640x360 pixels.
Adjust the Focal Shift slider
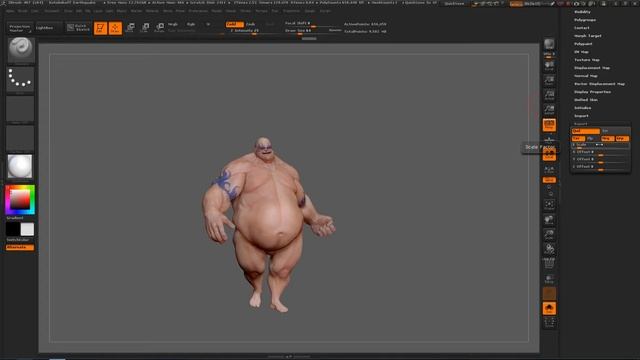(x=313, y=23)
